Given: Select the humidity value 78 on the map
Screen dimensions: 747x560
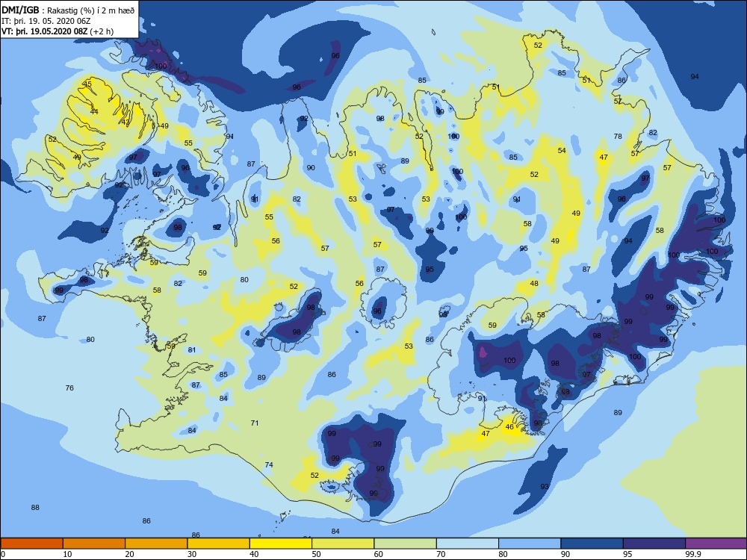Looking at the screenshot, I should tap(618, 136).
